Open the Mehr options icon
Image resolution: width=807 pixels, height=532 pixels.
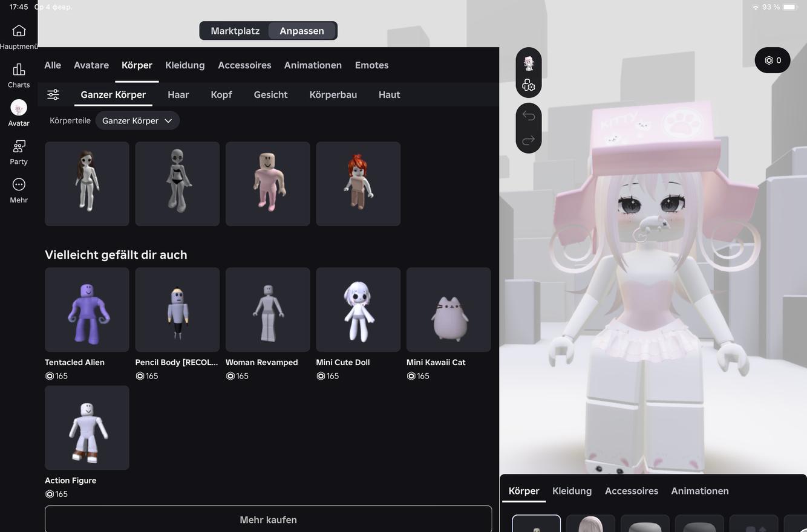[19, 185]
